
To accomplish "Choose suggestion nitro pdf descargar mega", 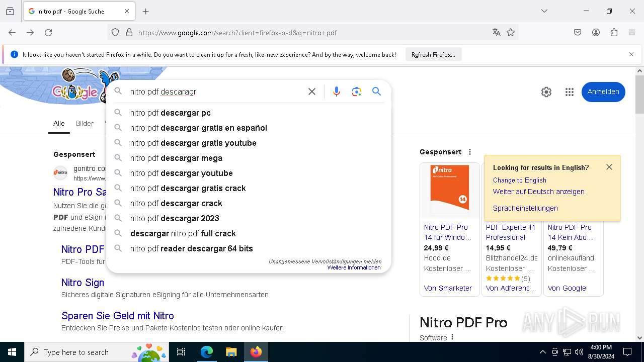I will coord(249,158).
